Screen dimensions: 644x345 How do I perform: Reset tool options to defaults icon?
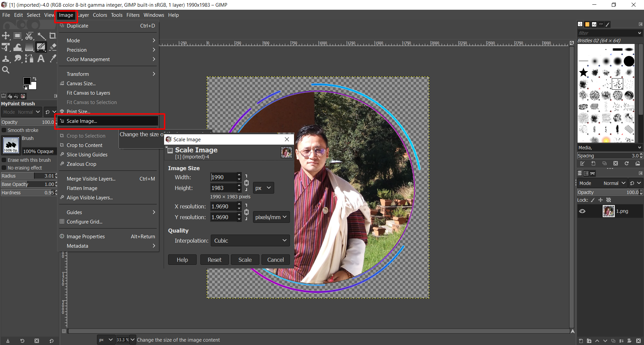(x=51, y=341)
